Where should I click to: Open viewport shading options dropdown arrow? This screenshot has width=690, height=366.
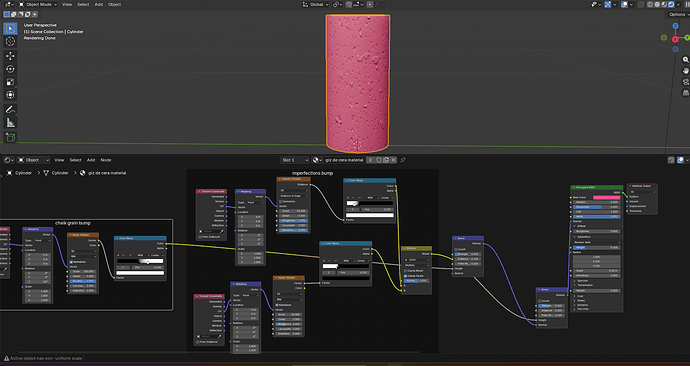point(678,4)
